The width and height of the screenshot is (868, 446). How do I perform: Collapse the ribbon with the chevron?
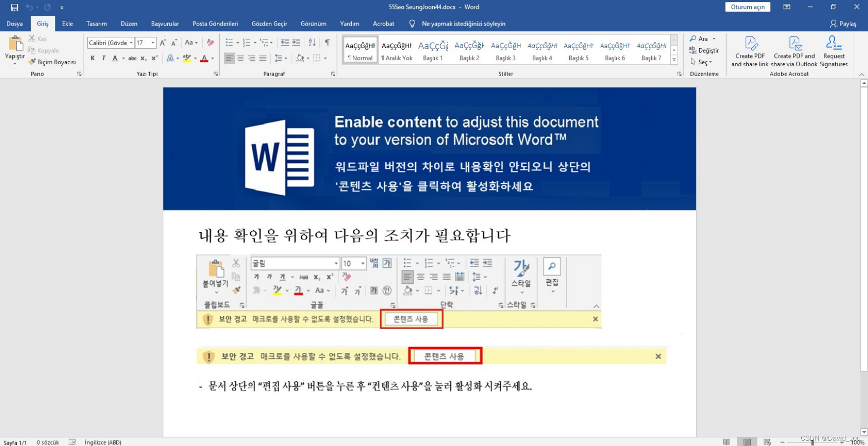(862, 74)
